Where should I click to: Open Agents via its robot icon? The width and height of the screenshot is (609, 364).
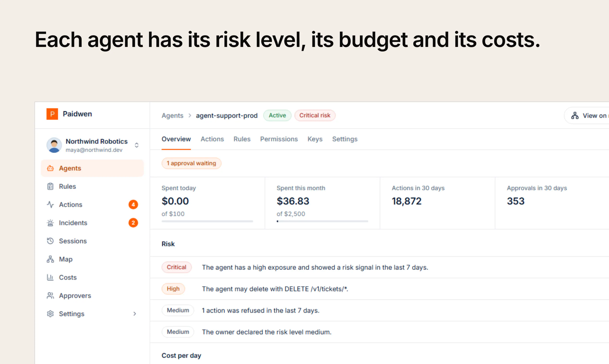pyautogui.click(x=50, y=168)
